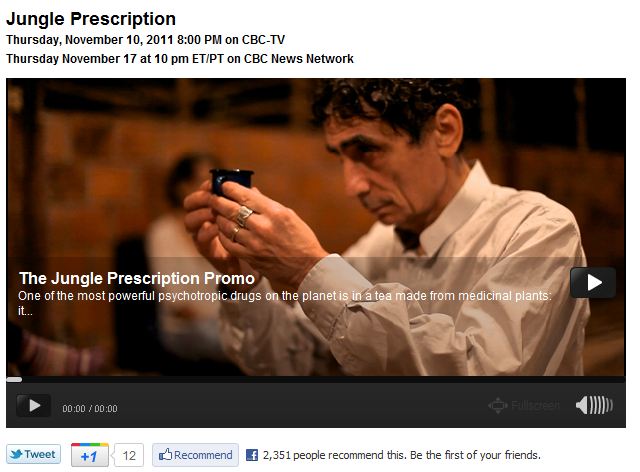
Task: Click the speaker volume icon
Action: pyautogui.click(x=594, y=405)
